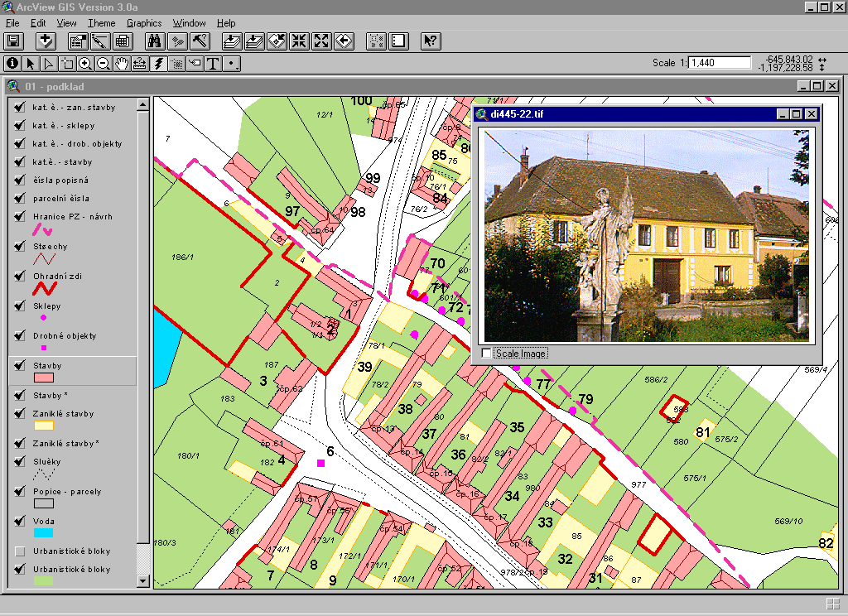Open Theme Properties from the toolbar
The image size is (848, 616).
pyautogui.click(x=78, y=41)
